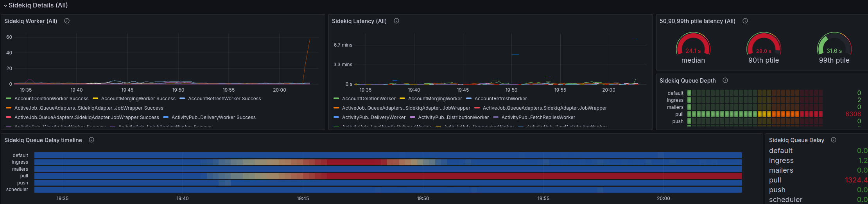This screenshot has height=204, width=868.
Task: Show info for 50,90,99th ptile latency panel
Action: coord(745,21)
